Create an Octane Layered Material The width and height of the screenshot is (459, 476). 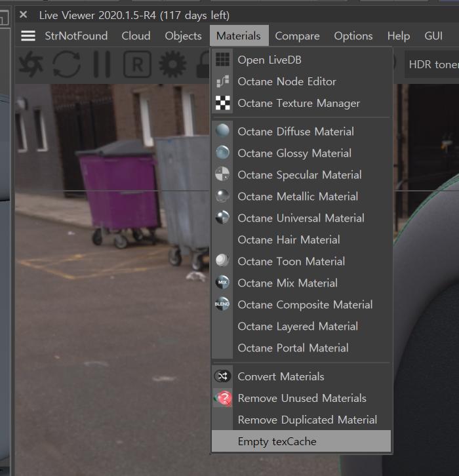(301, 327)
